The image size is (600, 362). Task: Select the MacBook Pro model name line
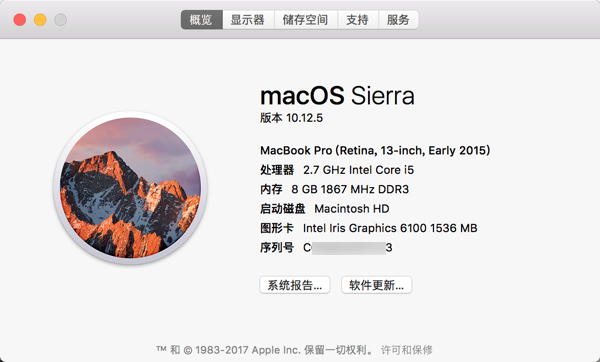point(375,150)
